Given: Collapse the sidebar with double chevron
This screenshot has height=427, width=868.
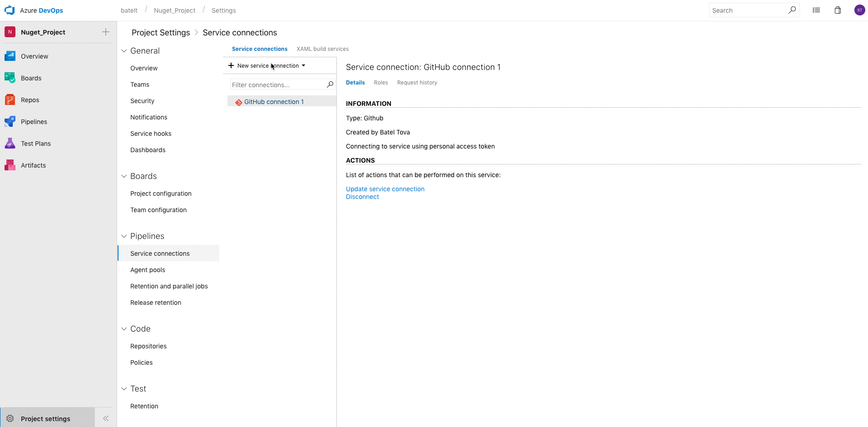Looking at the screenshot, I should coord(106,418).
